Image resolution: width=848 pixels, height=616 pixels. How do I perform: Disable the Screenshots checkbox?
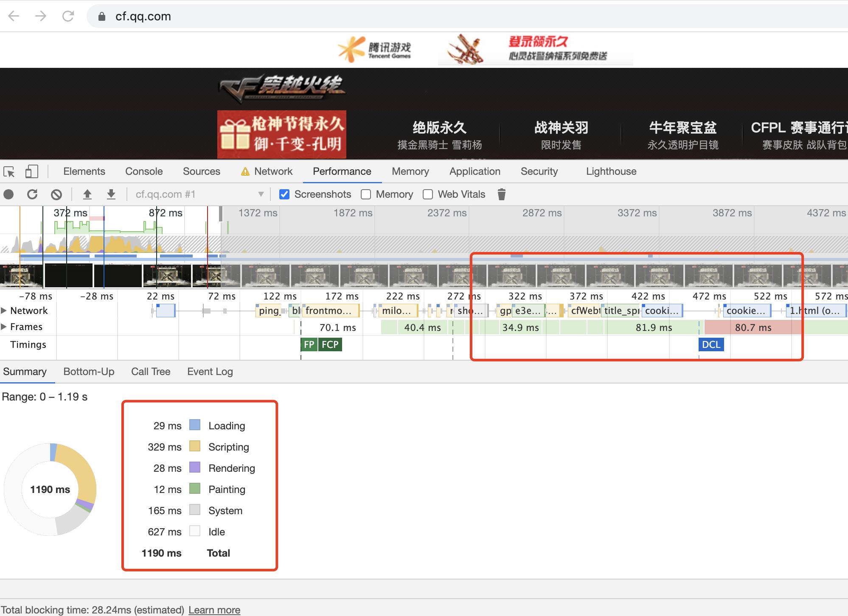point(284,194)
